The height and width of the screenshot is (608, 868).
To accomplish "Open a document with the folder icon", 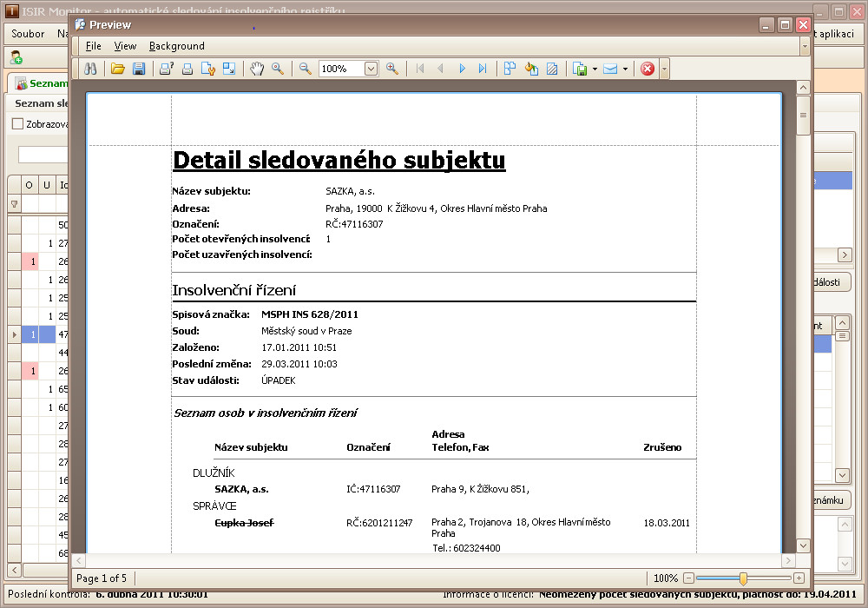I will click(118, 69).
